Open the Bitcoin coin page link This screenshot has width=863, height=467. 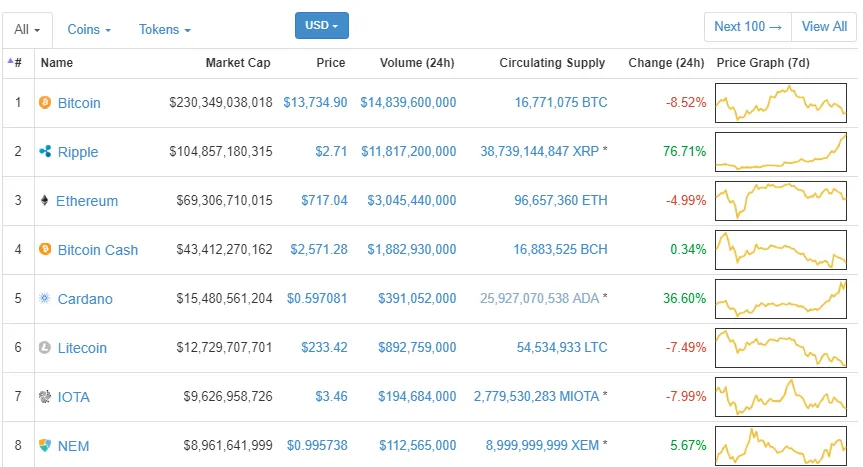(x=79, y=103)
